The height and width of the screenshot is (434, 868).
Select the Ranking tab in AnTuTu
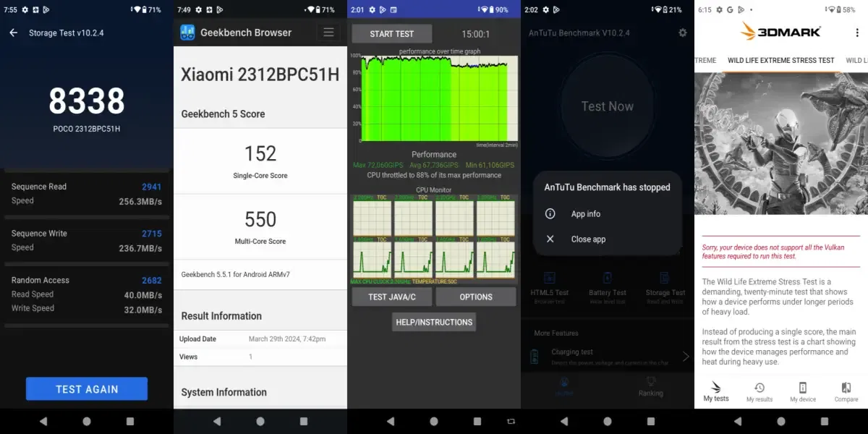click(x=650, y=388)
